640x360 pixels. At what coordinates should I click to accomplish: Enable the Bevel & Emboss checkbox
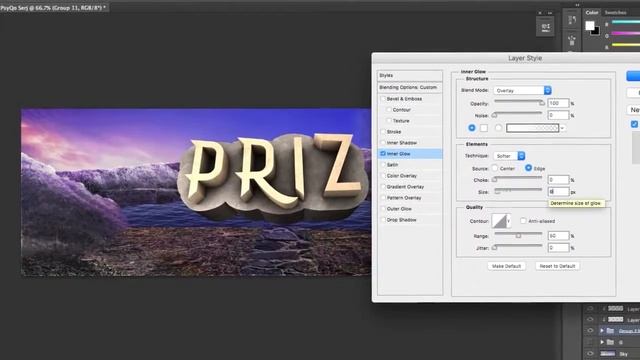coord(383,99)
